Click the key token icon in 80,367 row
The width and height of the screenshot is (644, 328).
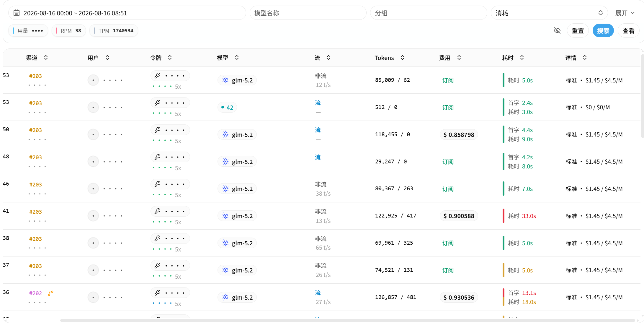(158, 184)
